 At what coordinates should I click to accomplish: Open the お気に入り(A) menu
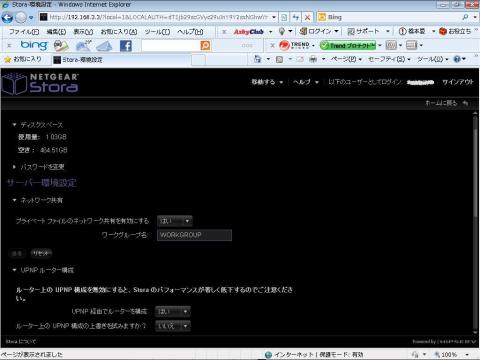(119, 32)
